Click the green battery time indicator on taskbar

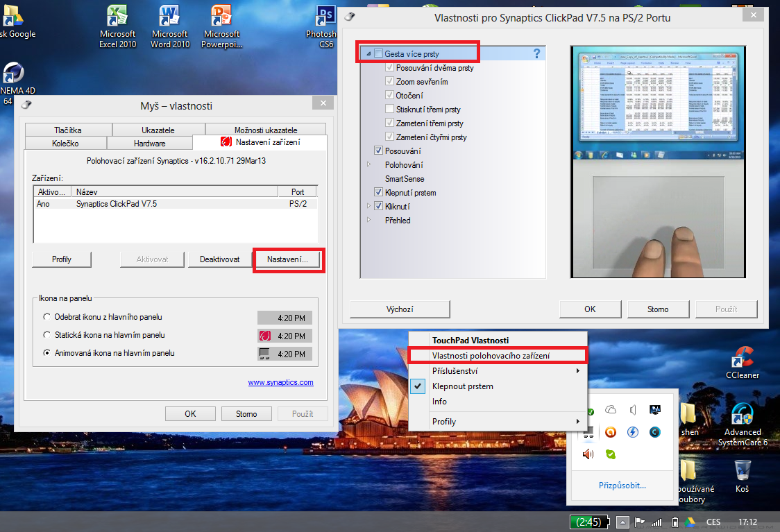589,522
